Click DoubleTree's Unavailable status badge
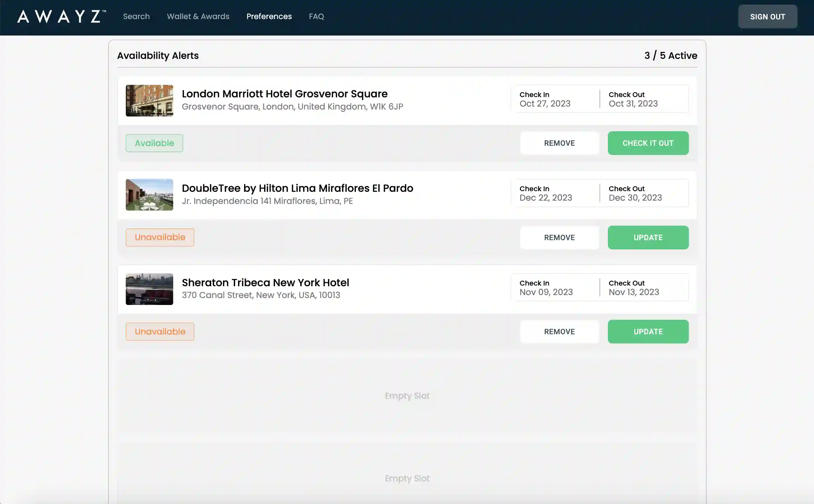 pyautogui.click(x=160, y=237)
